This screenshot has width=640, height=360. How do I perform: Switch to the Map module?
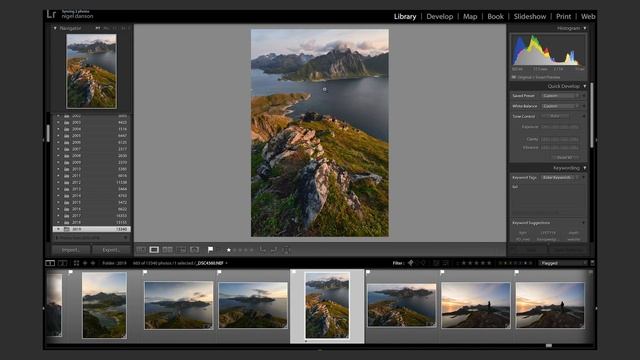tap(470, 17)
